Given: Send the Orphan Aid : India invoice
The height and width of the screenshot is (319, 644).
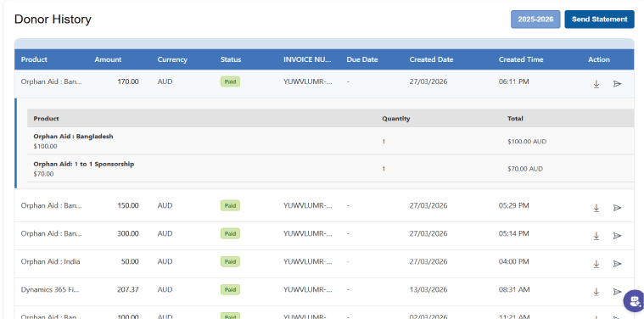Looking at the screenshot, I should click(x=617, y=264).
